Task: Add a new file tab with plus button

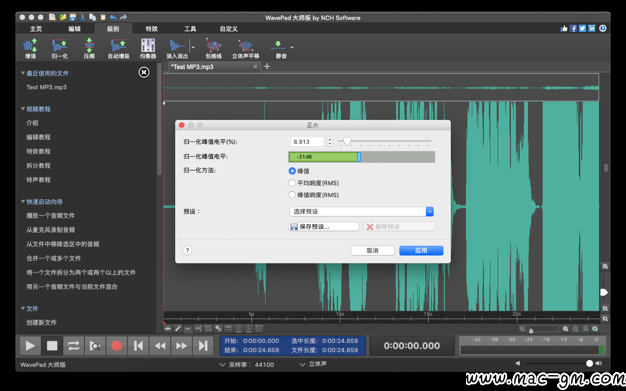Action: coord(267,66)
